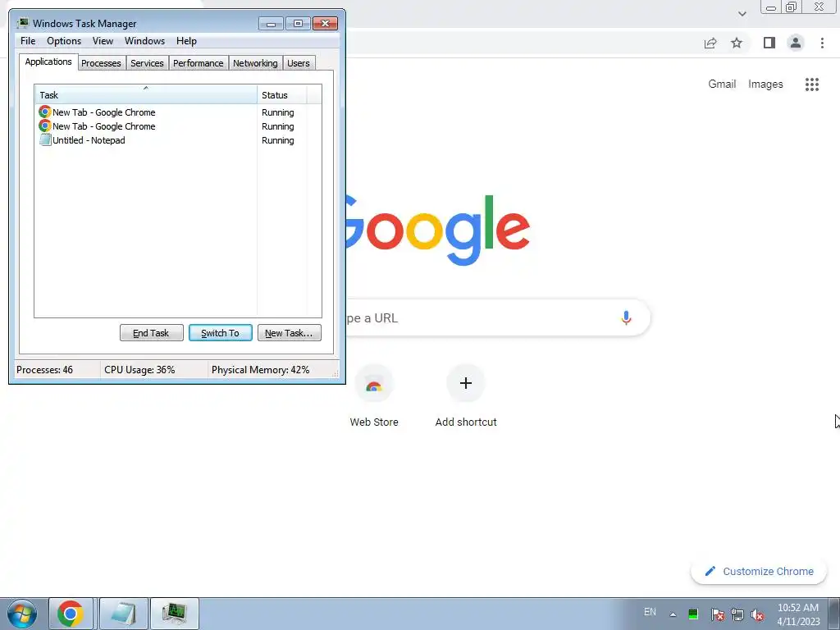Open the Help menu in Task Manager
840x630 pixels.
186,41
